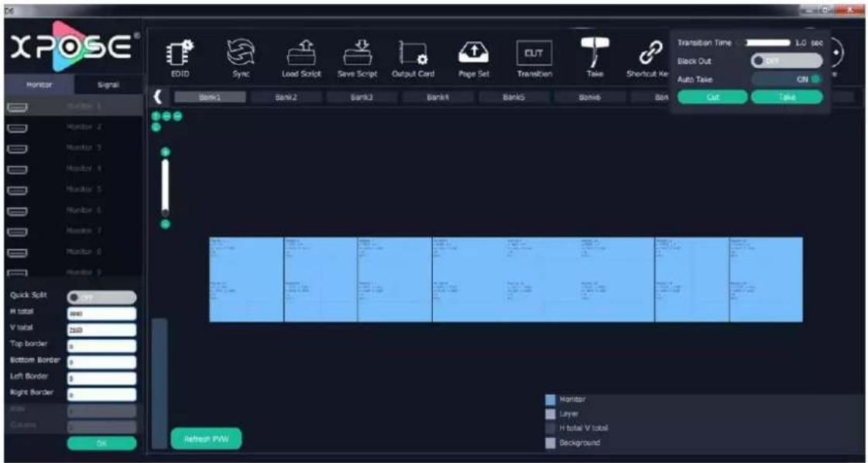Viewport: 868px width, 463px height.
Task: Select the Monitor 1 row label
Action: [84, 106]
